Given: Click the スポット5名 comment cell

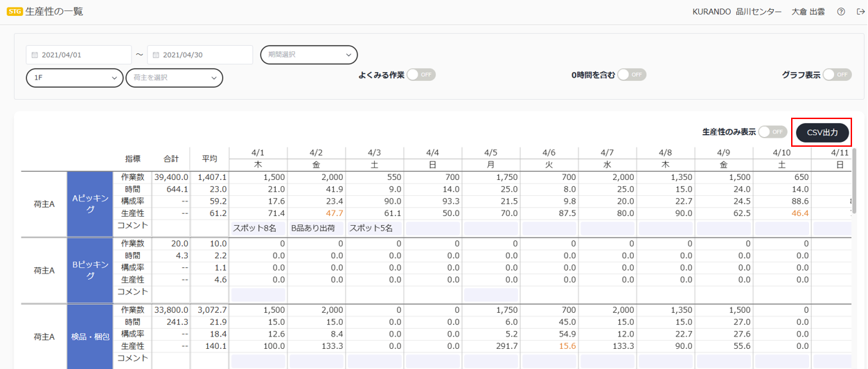Looking at the screenshot, I should pyautogui.click(x=374, y=227).
